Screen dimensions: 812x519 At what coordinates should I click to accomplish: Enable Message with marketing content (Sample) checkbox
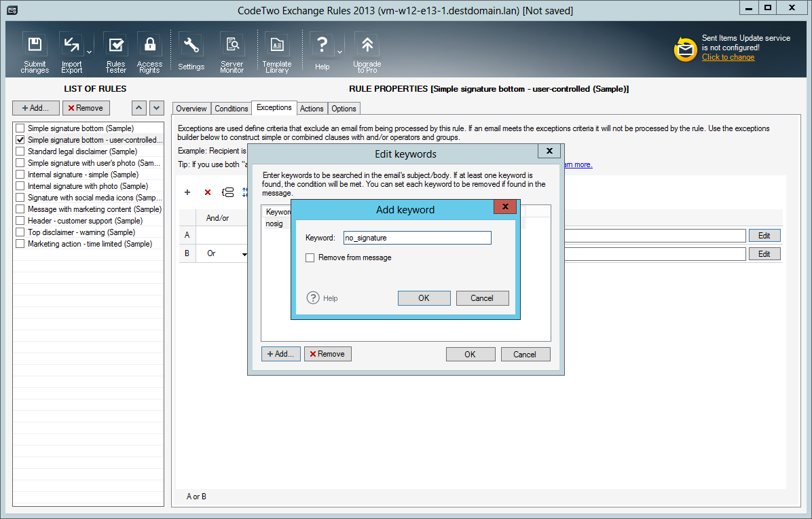pyautogui.click(x=20, y=209)
